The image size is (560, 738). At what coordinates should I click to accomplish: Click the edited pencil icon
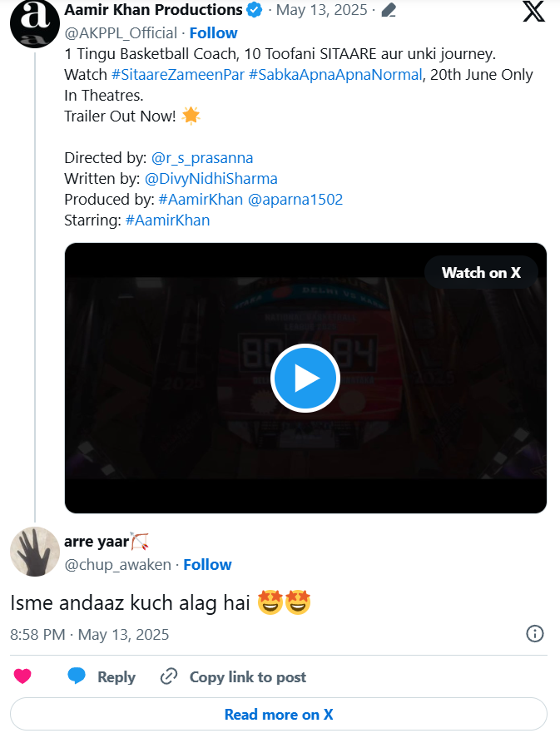[388, 11]
